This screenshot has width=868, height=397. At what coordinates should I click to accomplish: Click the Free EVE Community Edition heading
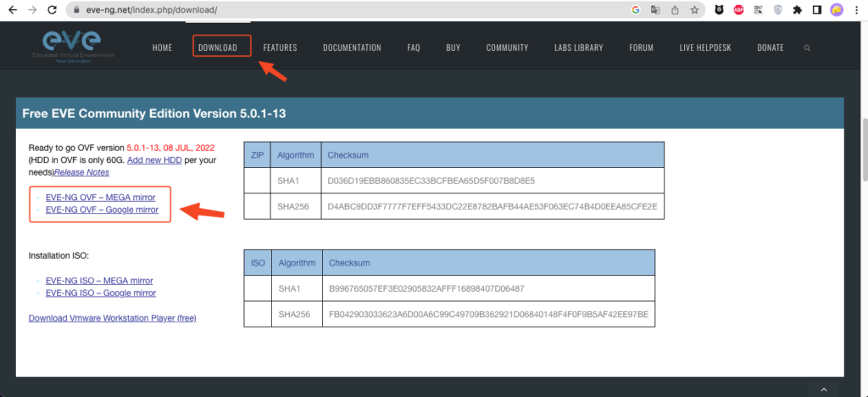pyautogui.click(x=154, y=114)
